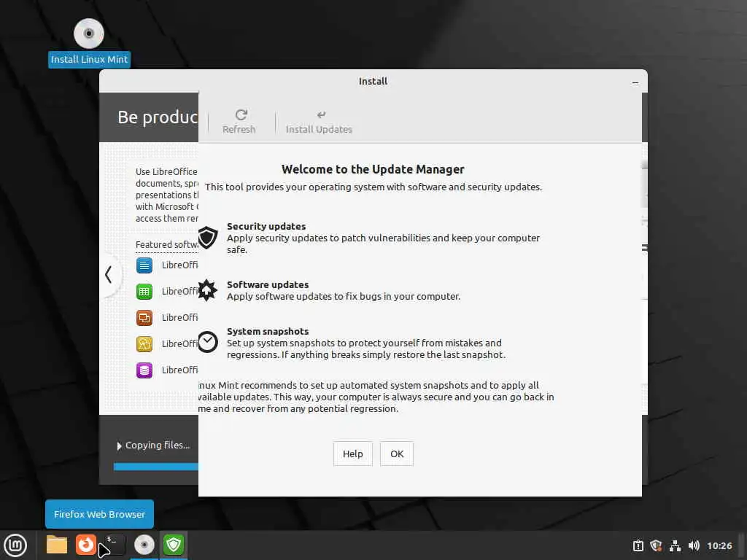
Task: Click the Featured software heading
Action: point(167,244)
